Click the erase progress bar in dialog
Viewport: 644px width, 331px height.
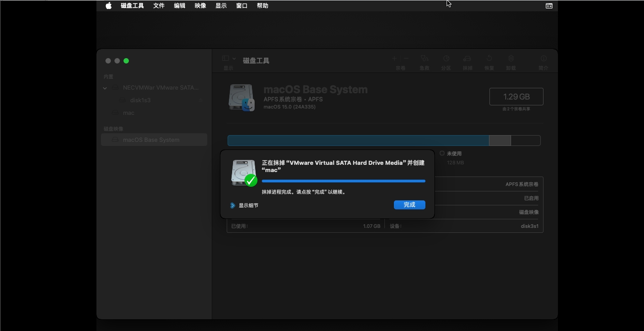point(343,181)
